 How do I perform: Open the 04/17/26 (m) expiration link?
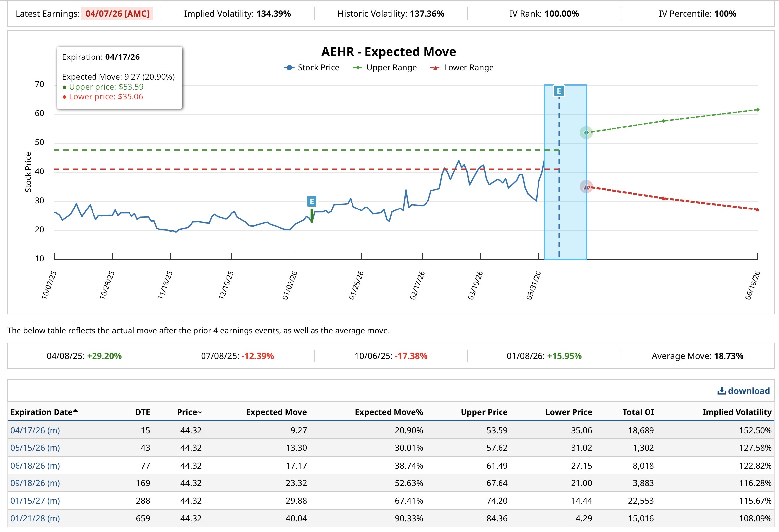[35, 430]
